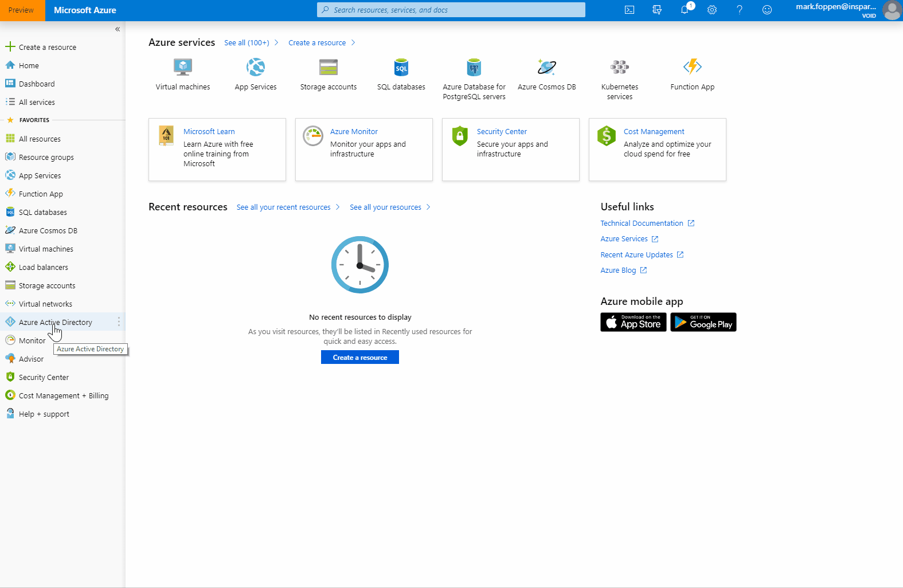Open Azure Services useful link
This screenshot has width=903, height=588.
629,238
